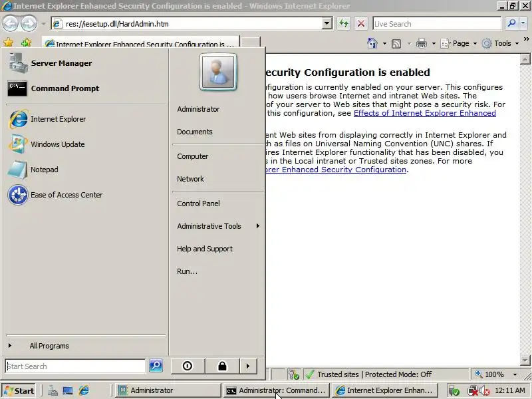Refresh the page in IE

[x=344, y=23]
